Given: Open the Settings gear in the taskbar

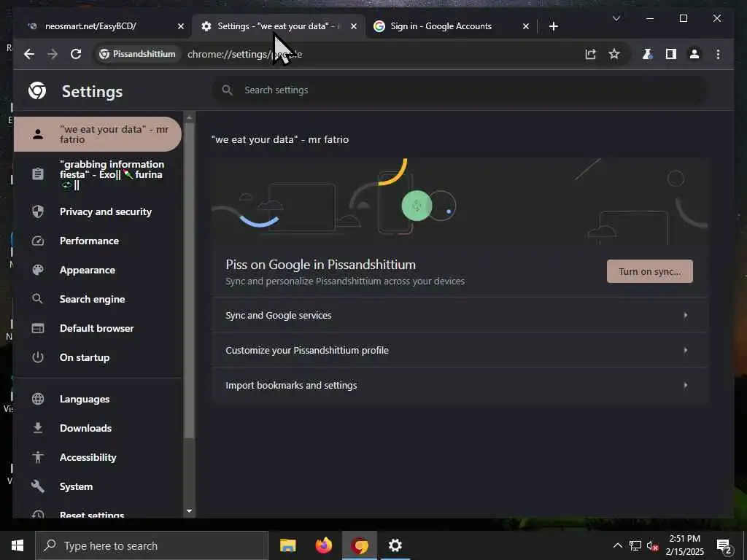Looking at the screenshot, I should (395, 545).
